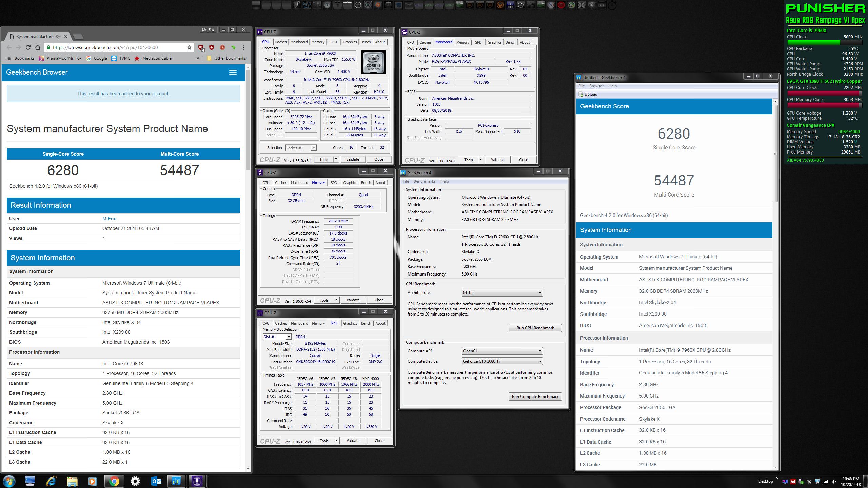Click the red T icon in top dock
Viewport: 868px width, 488px height.
[561, 5]
